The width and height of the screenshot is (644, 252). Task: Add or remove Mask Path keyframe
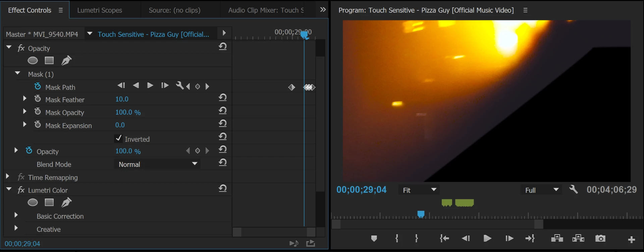click(198, 87)
